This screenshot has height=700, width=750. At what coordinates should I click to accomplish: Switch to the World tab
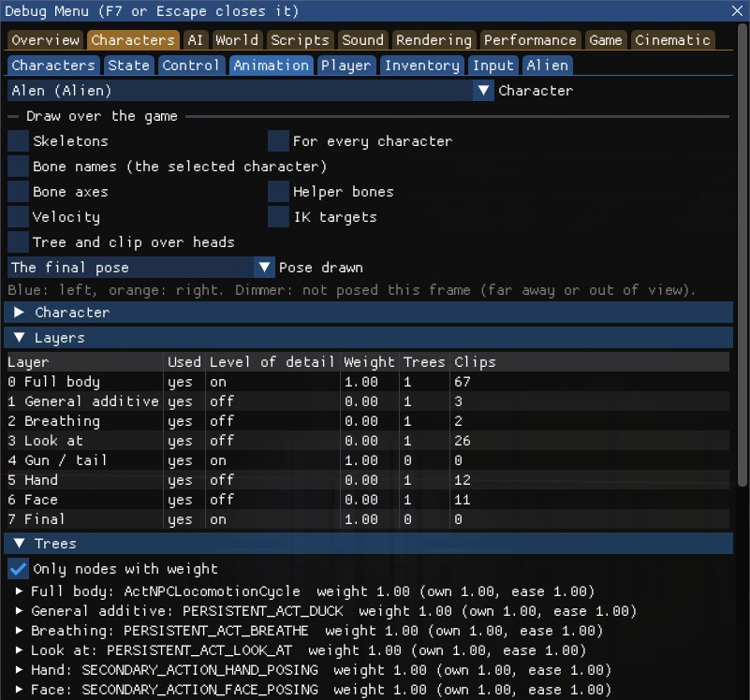(237, 40)
